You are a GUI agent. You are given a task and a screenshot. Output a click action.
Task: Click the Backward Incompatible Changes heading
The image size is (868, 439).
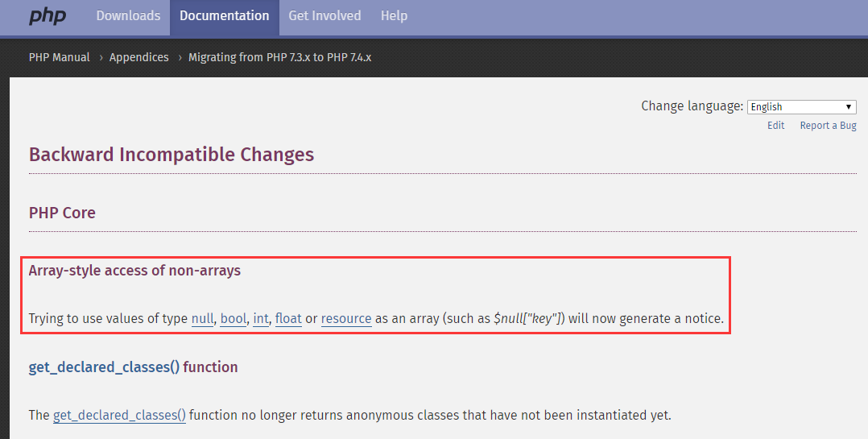[172, 155]
